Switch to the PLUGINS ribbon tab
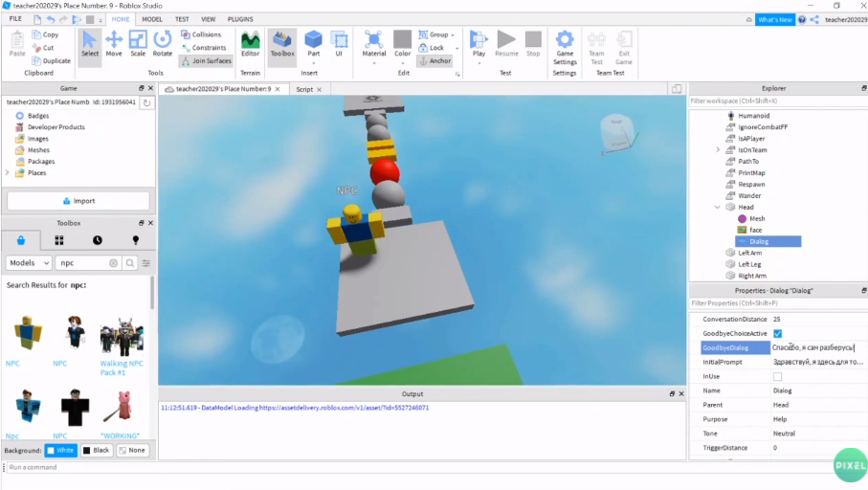868x490 pixels. point(240,19)
